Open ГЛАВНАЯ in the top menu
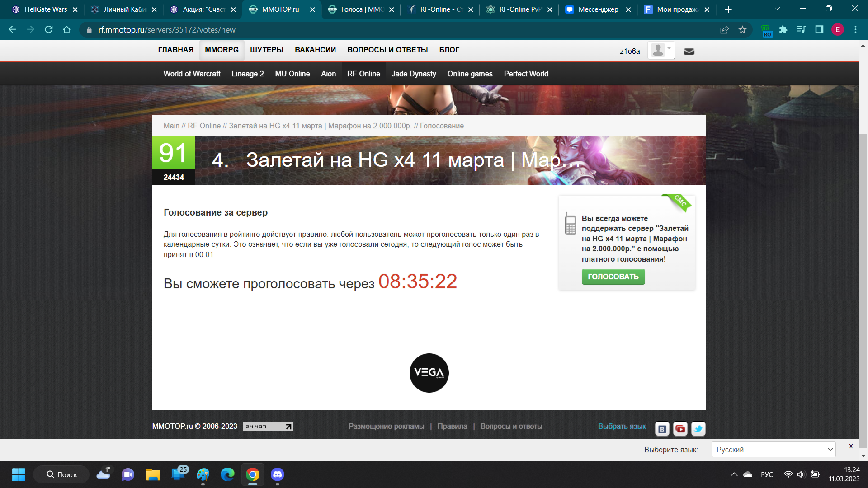The width and height of the screenshot is (868, 488). click(175, 50)
